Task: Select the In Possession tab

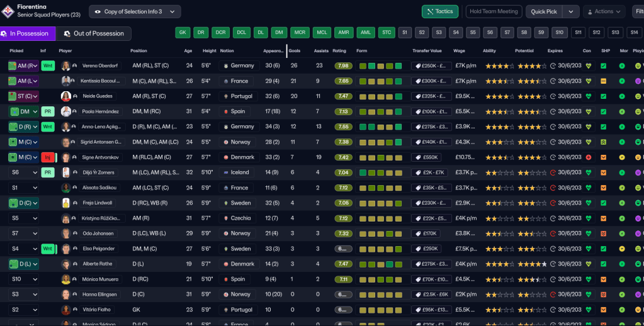Action: click(x=28, y=33)
